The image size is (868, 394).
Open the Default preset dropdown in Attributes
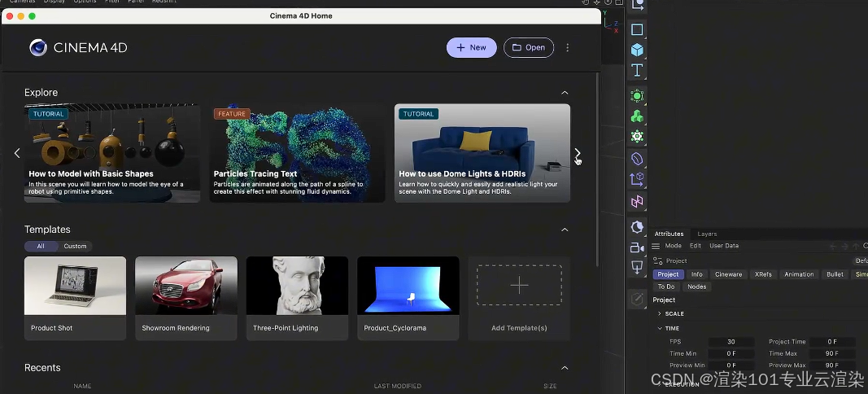tap(861, 261)
